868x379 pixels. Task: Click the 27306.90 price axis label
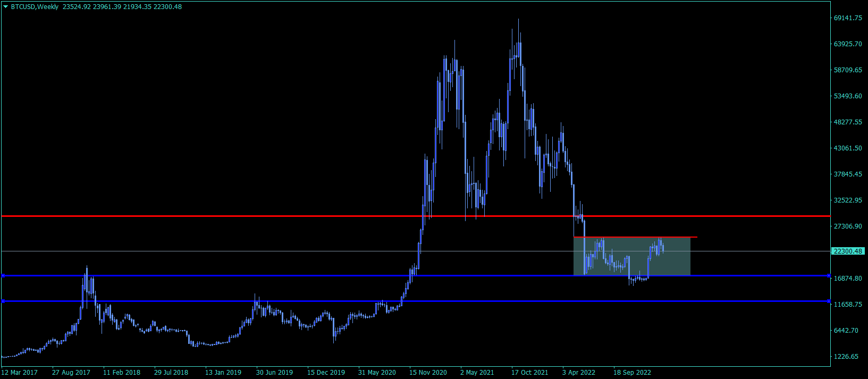[848, 226]
